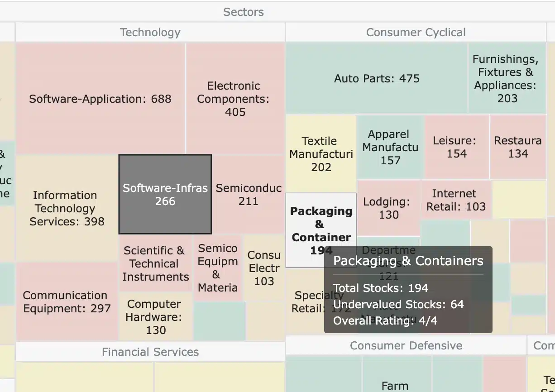Open the Information Technology Services tile

click(67, 208)
